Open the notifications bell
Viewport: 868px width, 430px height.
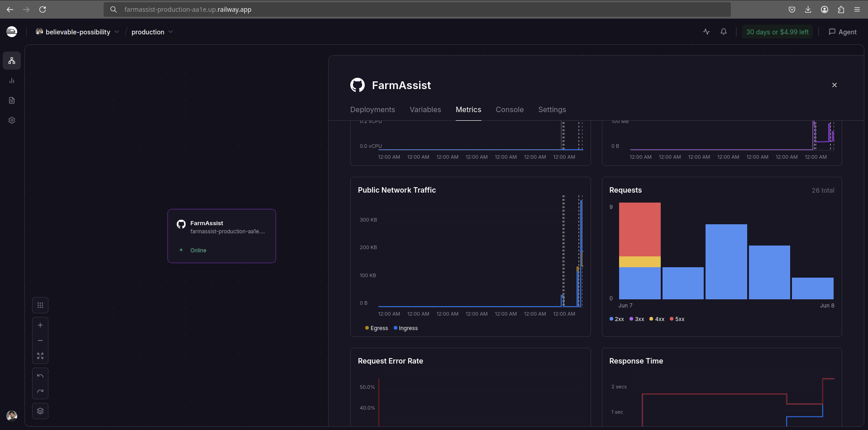click(x=724, y=32)
